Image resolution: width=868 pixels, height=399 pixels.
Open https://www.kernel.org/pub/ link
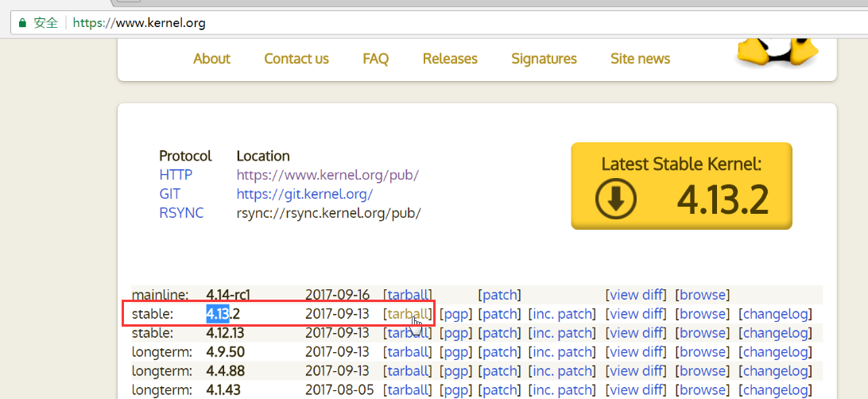pyautogui.click(x=327, y=175)
